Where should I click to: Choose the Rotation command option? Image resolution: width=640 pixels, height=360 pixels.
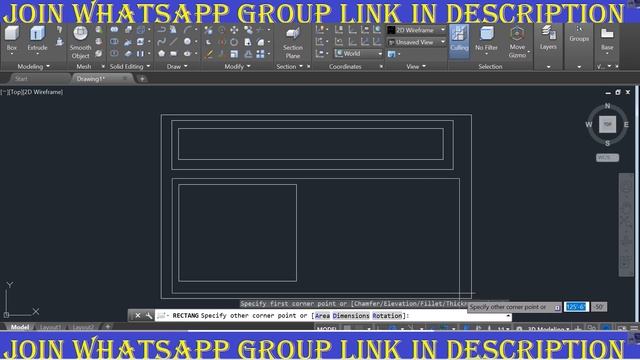click(387, 316)
